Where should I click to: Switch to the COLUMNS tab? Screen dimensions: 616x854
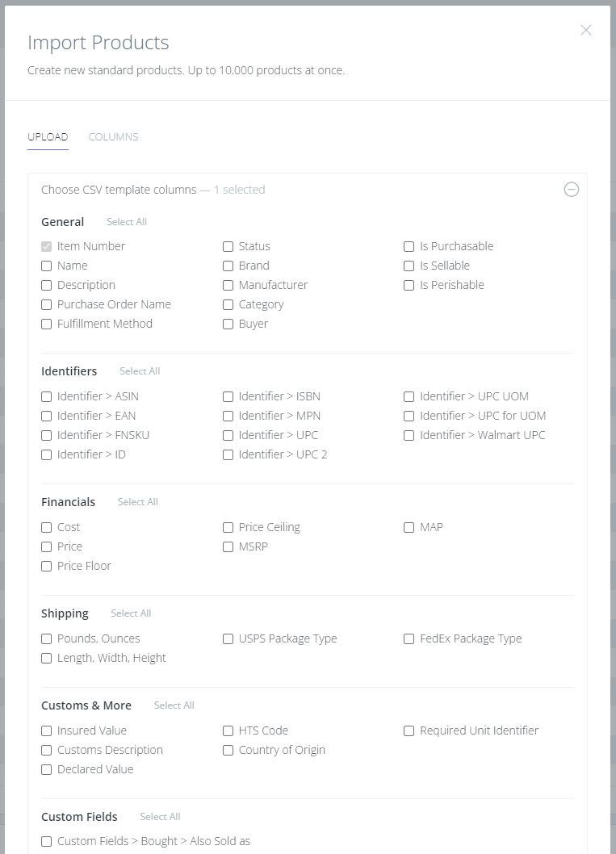113,136
